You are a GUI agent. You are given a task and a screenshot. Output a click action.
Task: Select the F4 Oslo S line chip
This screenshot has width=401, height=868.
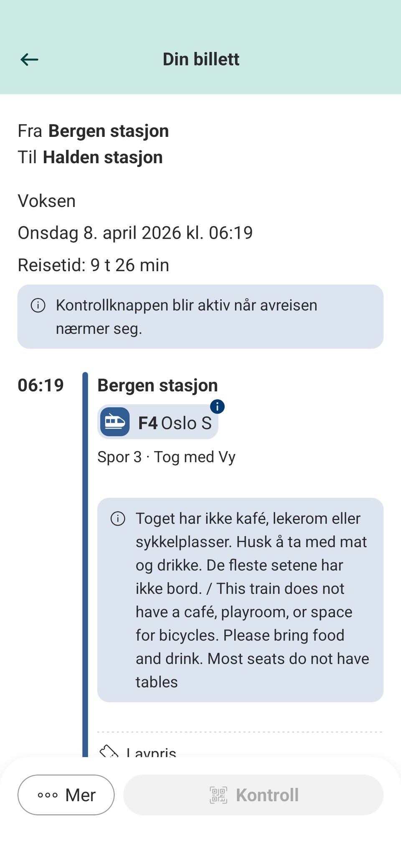click(x=175, y=423)
